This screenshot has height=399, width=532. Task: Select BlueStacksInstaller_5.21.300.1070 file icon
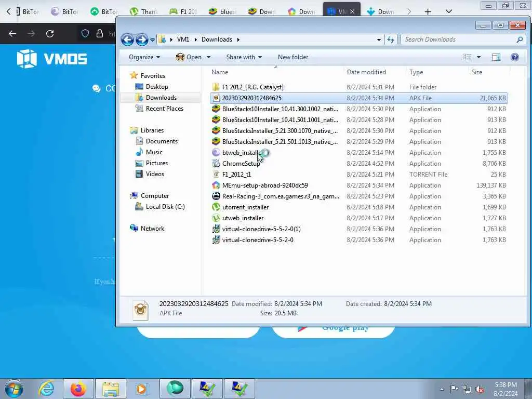coord(216,130)
